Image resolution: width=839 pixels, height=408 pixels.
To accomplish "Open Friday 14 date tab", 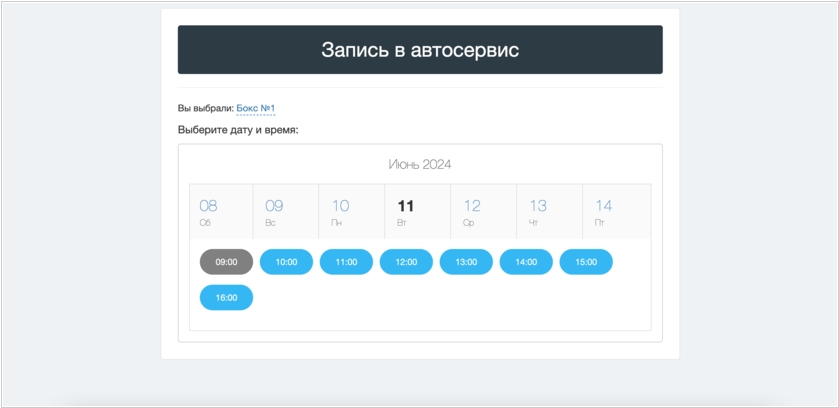I will pyautogui.click(x=616, y=212).
